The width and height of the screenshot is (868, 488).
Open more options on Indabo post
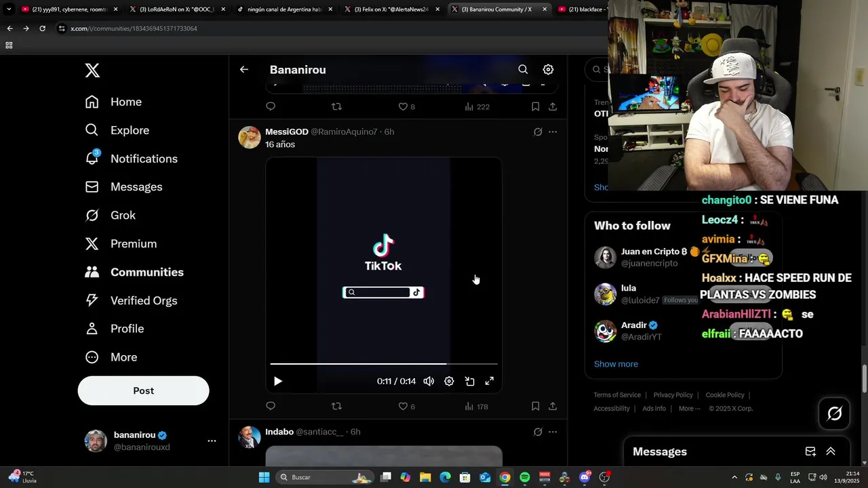(x=553, y=432)
